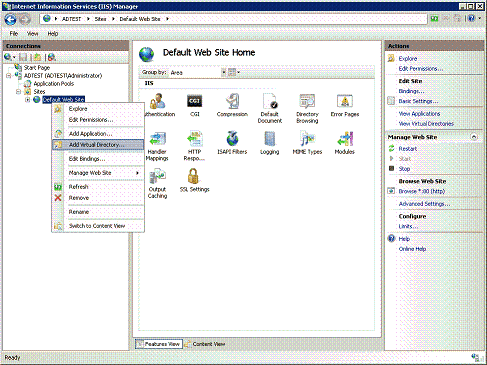Click the up-folder icon in Connections toolbar

[x=37, y=57]
